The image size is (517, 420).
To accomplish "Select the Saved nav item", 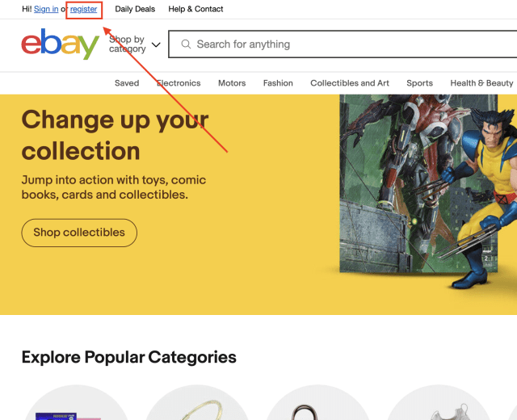I will click(127, 83).
